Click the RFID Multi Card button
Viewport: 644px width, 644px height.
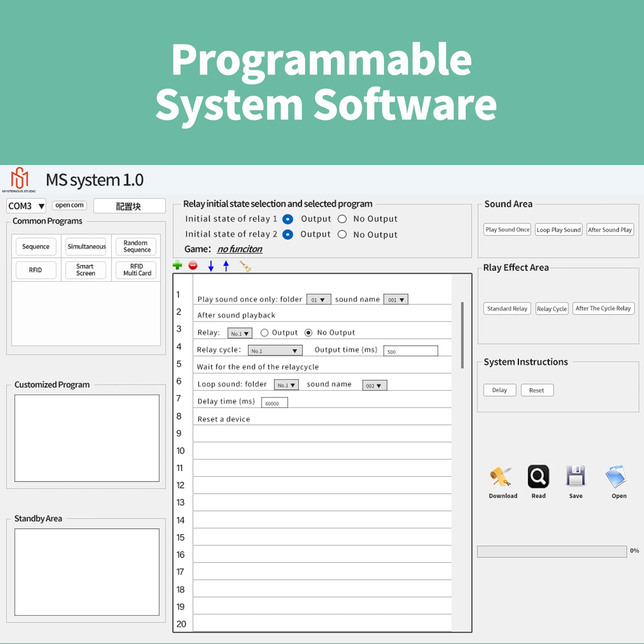tap(136, 270)
